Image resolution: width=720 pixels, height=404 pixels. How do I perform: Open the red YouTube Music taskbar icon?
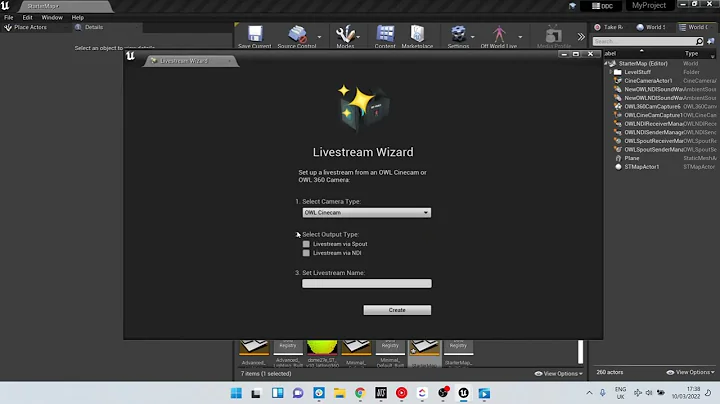401,393
